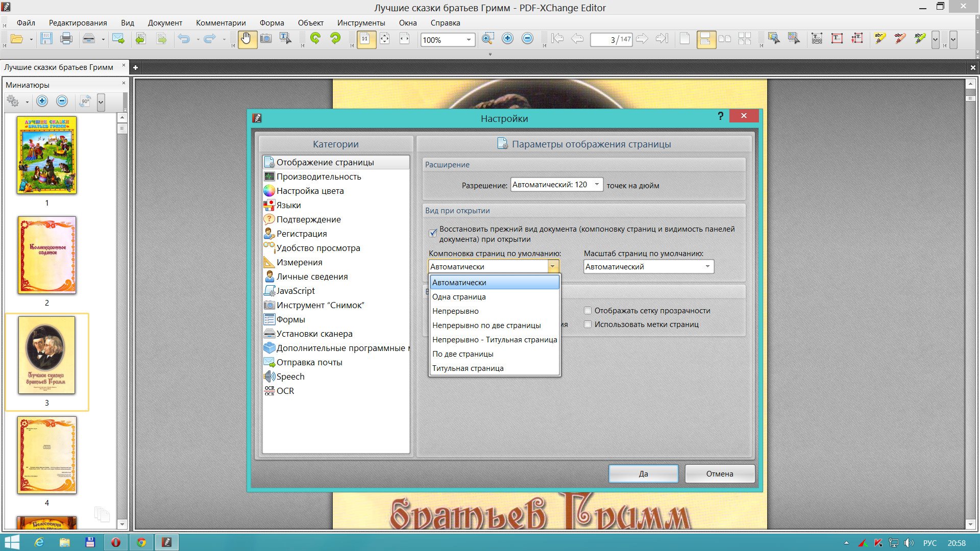Go to the next page arrow
Image resolution: width=980 pixels, height=551 pixels.
point(642,39)
